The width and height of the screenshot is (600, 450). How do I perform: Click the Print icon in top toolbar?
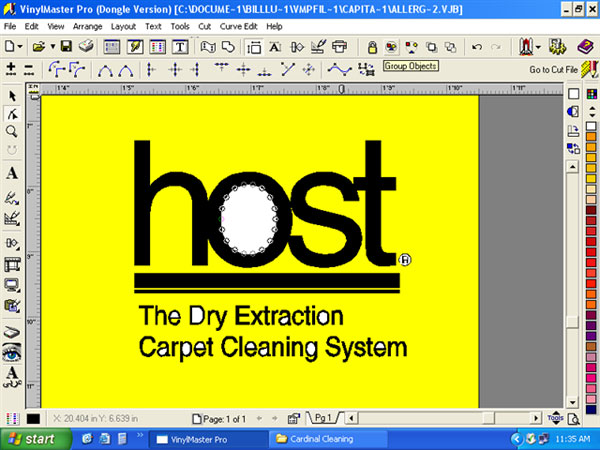86,47
